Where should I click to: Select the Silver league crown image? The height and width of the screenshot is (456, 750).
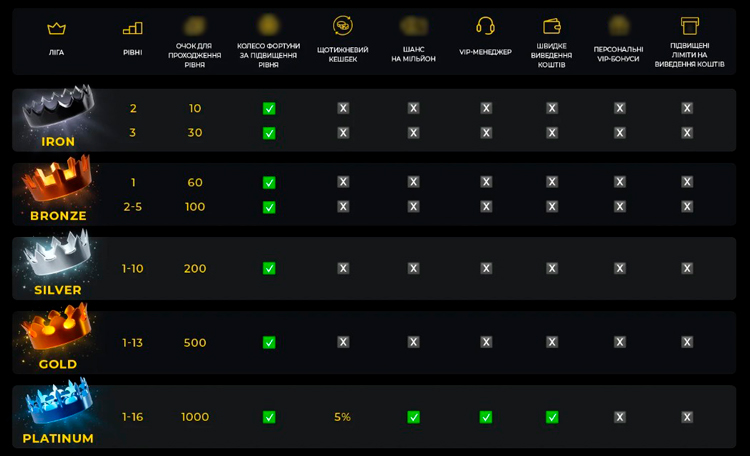(x=55, y=258)
